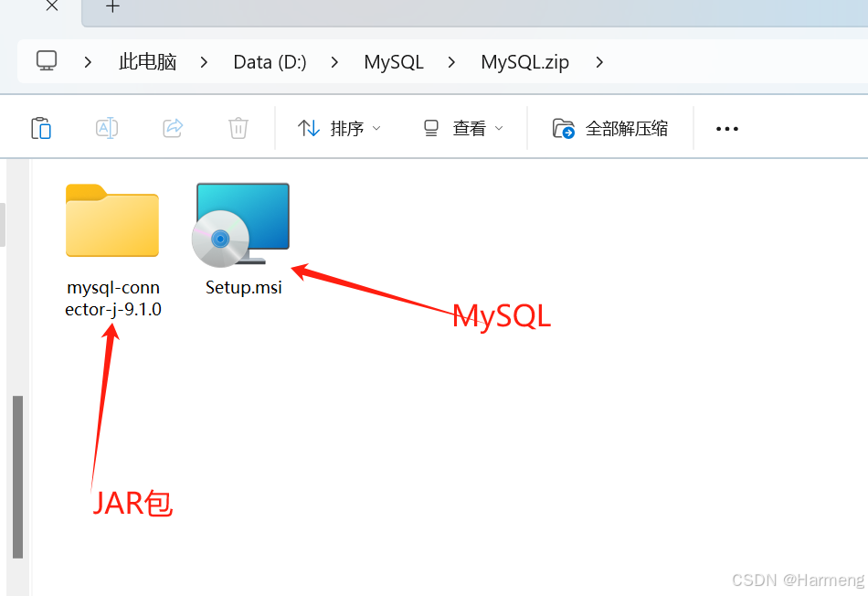Open the 排序 (Sort) dropdown
The height and width of the screenshot is (596, 868).
(x=339, y=128)
